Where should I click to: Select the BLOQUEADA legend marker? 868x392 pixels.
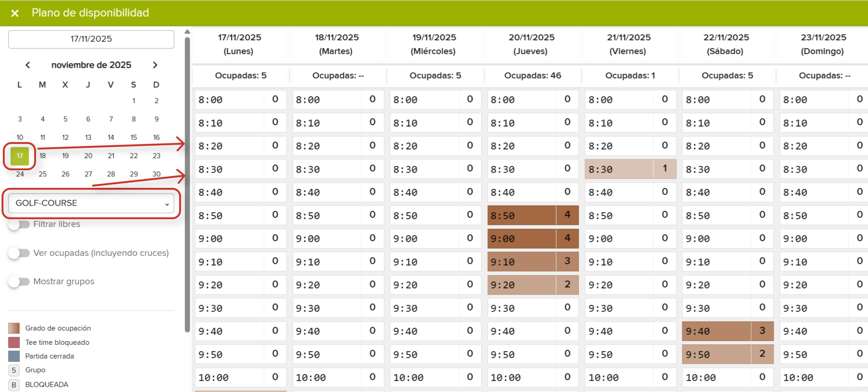coord(14,384)
